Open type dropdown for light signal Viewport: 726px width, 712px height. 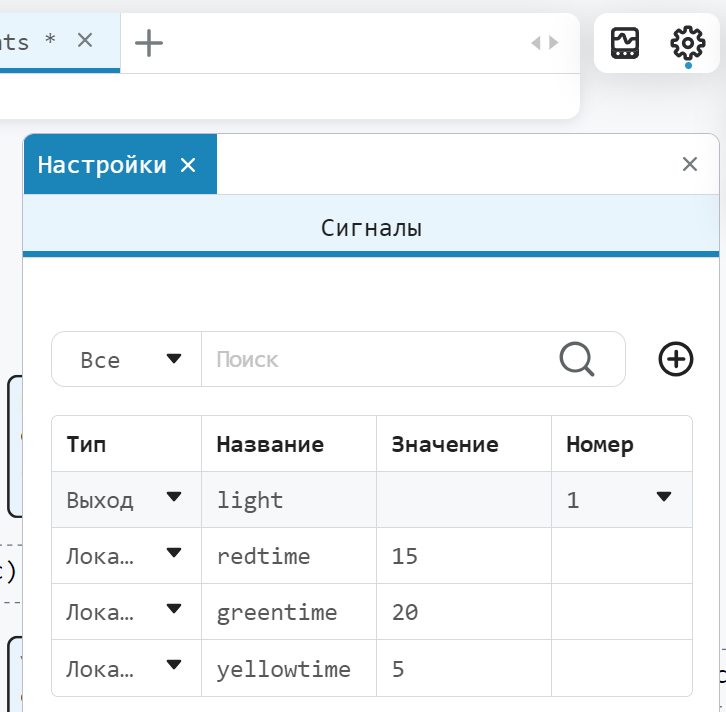[x=174, y=497]
